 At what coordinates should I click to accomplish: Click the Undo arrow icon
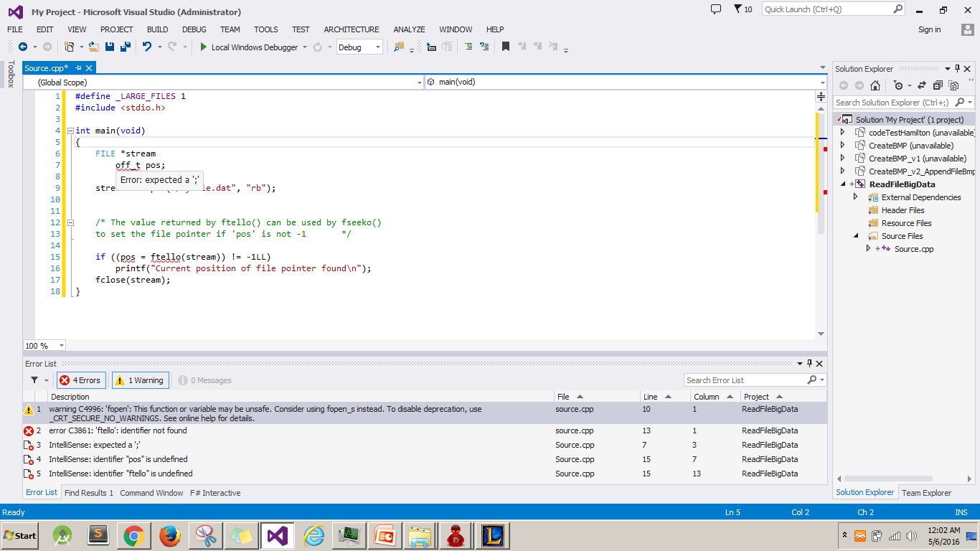[x=146, y=47]
